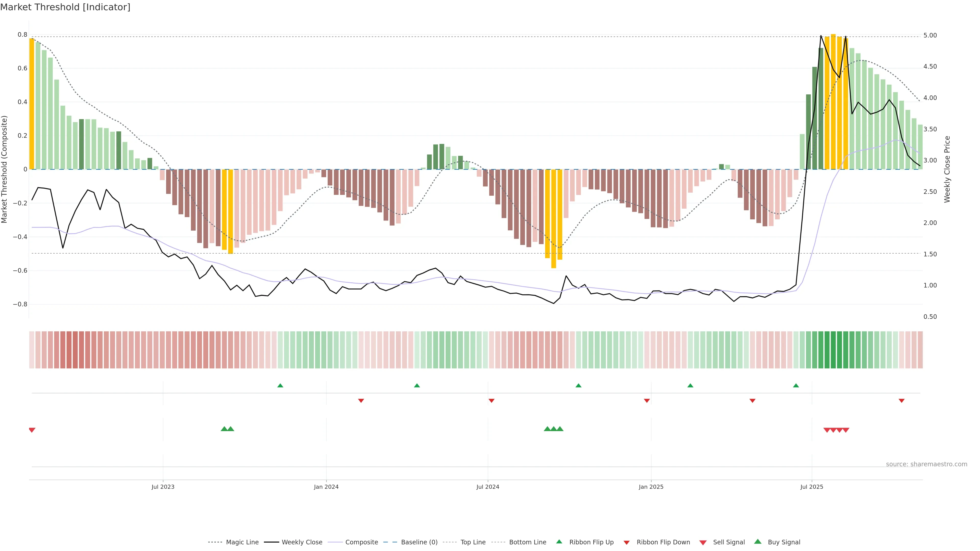This screenshot has width=980, height=551.
Task: Click the Weekly Close Price axis title
Action: [947, 169]
